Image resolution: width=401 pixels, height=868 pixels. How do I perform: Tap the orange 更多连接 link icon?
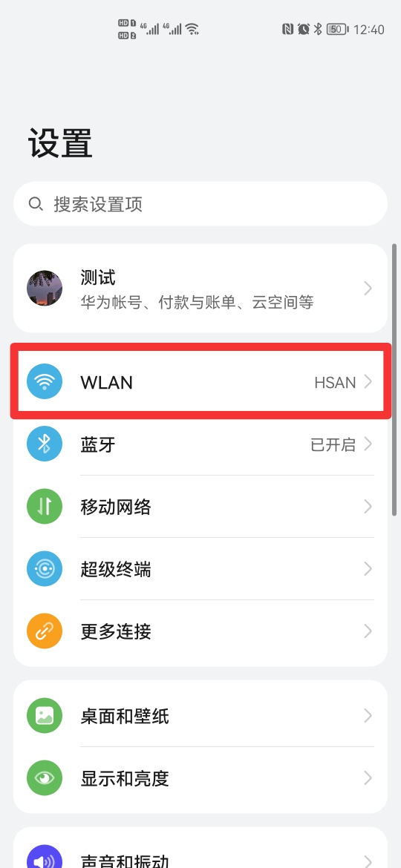coord(45,631)
